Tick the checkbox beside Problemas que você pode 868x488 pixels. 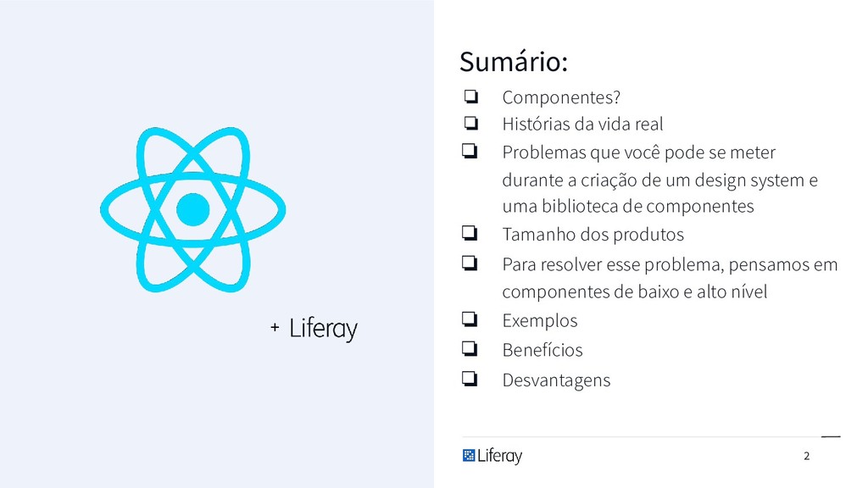click(x=470, y=151)
